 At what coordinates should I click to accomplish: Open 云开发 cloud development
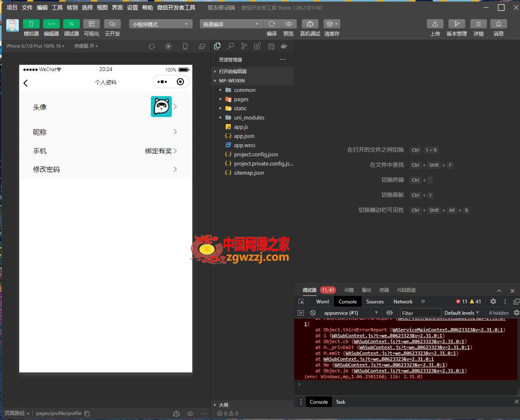click(x=112, y=24)
